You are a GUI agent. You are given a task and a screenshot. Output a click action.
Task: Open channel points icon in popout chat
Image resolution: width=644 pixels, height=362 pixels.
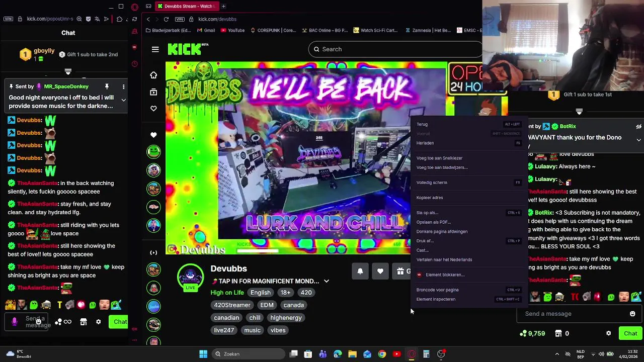coord(58,322)
